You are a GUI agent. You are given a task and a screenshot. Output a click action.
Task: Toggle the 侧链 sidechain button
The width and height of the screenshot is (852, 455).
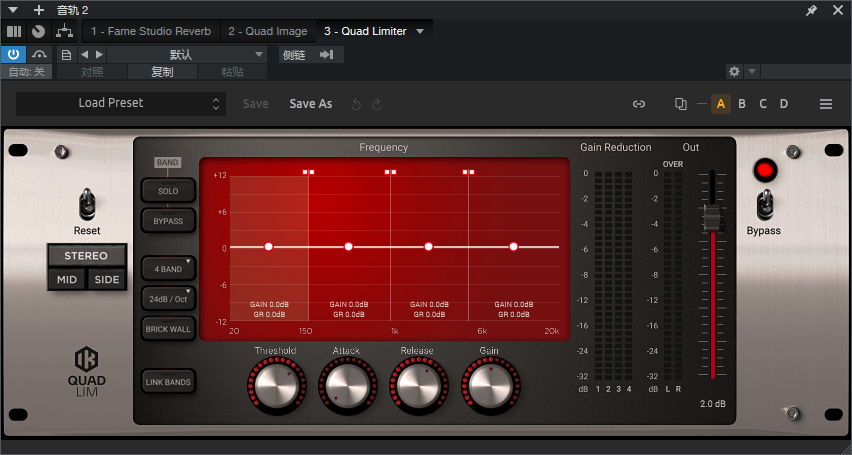pos(295,55)
